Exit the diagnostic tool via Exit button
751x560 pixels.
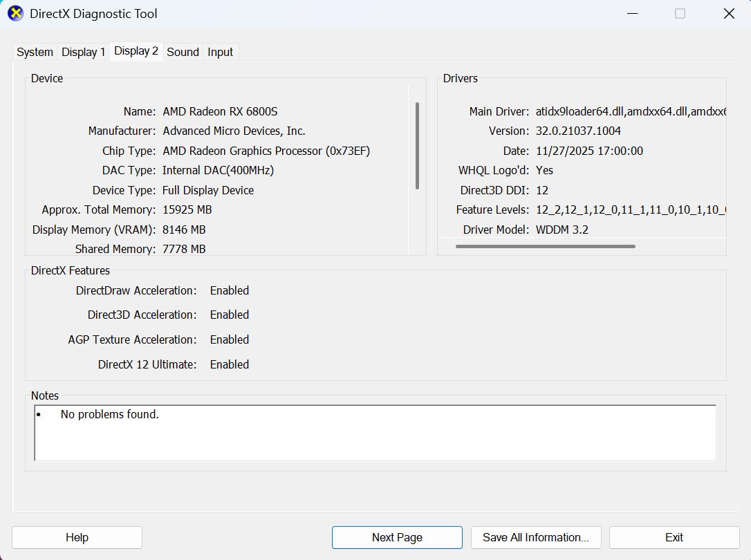pos(674,537)
